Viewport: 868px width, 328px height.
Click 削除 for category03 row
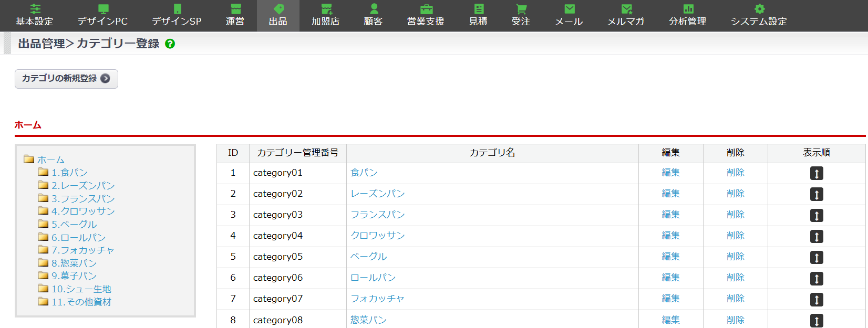(x=736, y=215)
